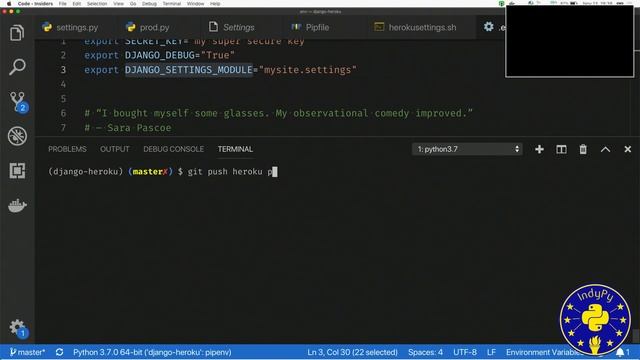640x360 pixels.
Task: Open the Apple menu
Action: tap(9, 4)
